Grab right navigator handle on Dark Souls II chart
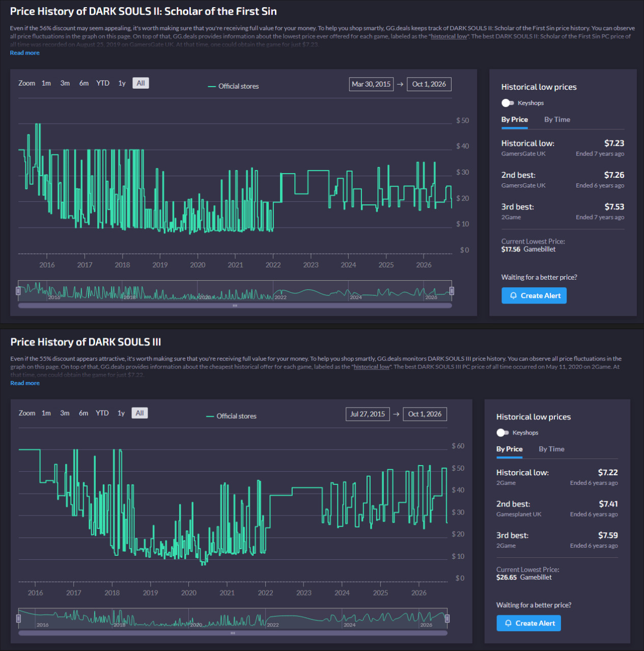Image resolution: width=644 pixels, height=651 pixels. pyautogui.click(x=452, y=291)
